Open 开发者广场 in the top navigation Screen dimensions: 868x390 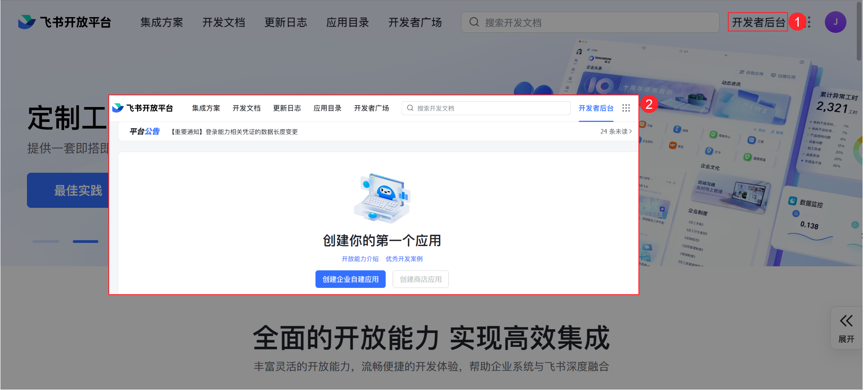tap(415, 22)
